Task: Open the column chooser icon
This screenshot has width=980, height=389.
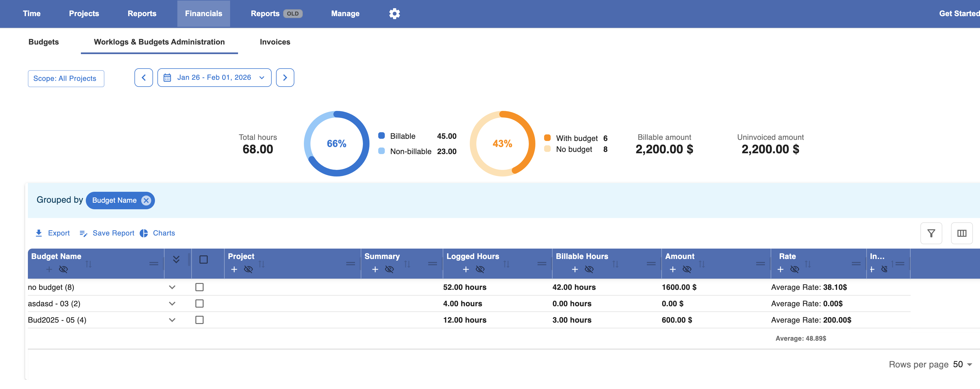Action: [961, 233]
